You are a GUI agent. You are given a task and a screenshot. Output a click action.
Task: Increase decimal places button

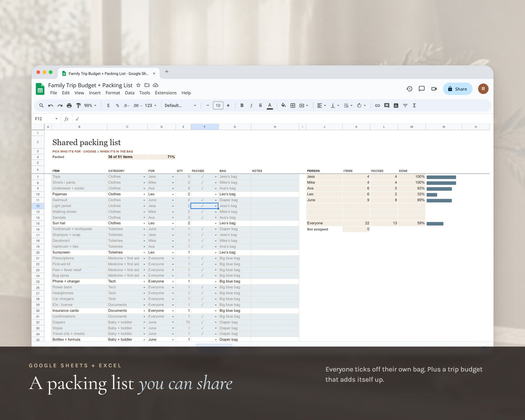point(137,105)
